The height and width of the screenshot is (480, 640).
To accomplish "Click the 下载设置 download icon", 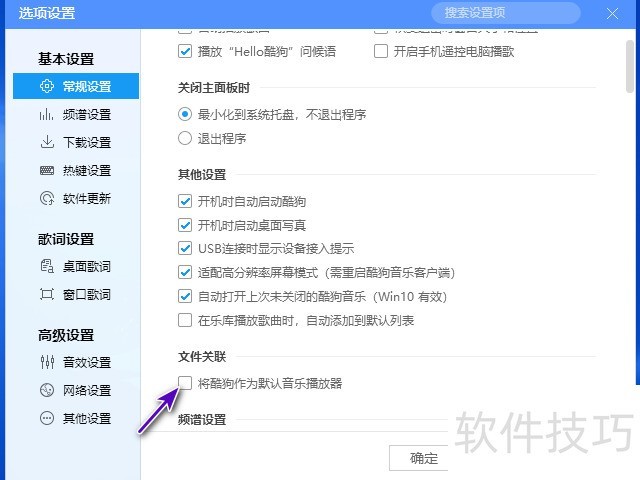I will 46,143.
